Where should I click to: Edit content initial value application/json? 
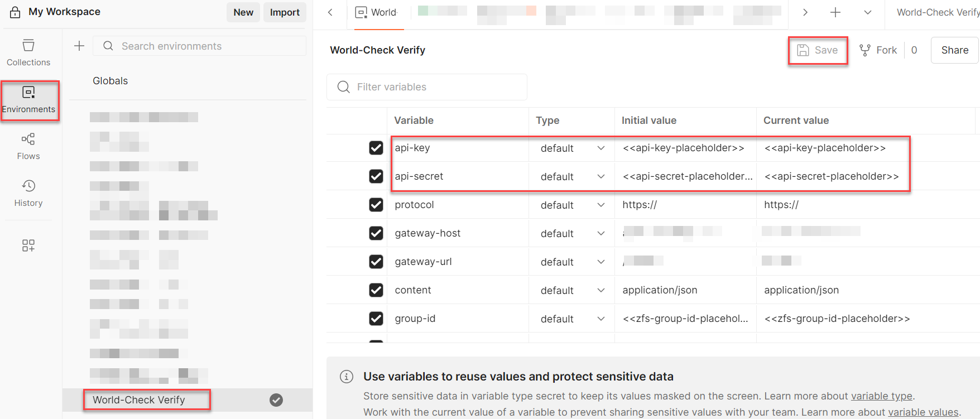point(660,290)
